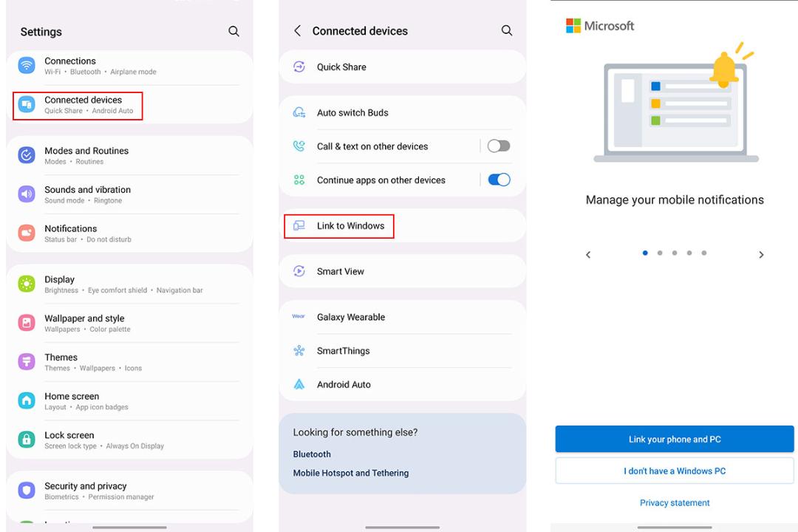Open Notifications settings
Screen dimensions: 798x532
click(x=129, y=233)
